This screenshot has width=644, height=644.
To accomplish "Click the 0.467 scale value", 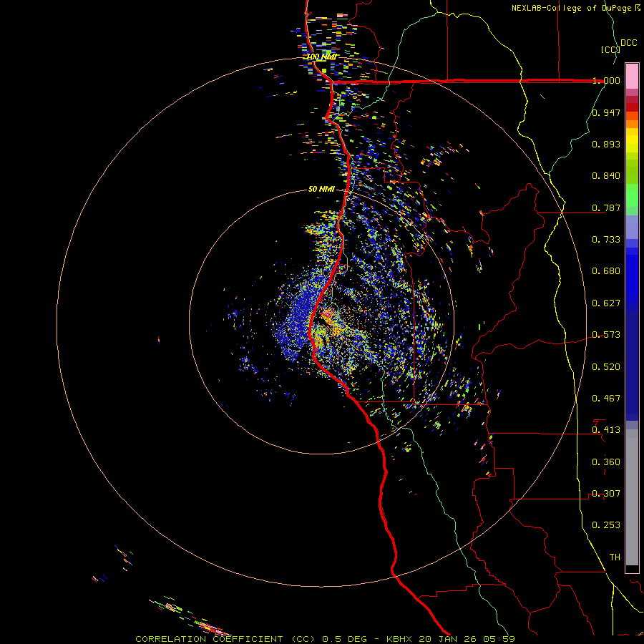I will (606, 399).
